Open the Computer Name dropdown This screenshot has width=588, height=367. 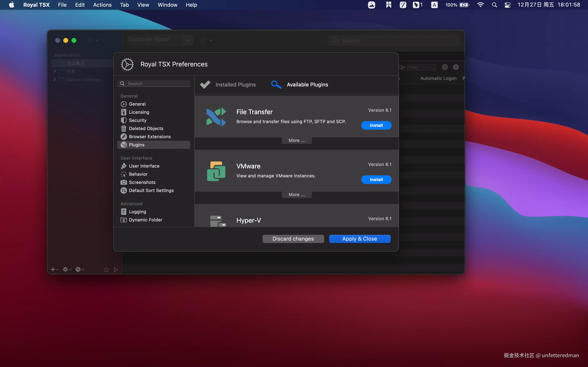[x=188, y=40]
